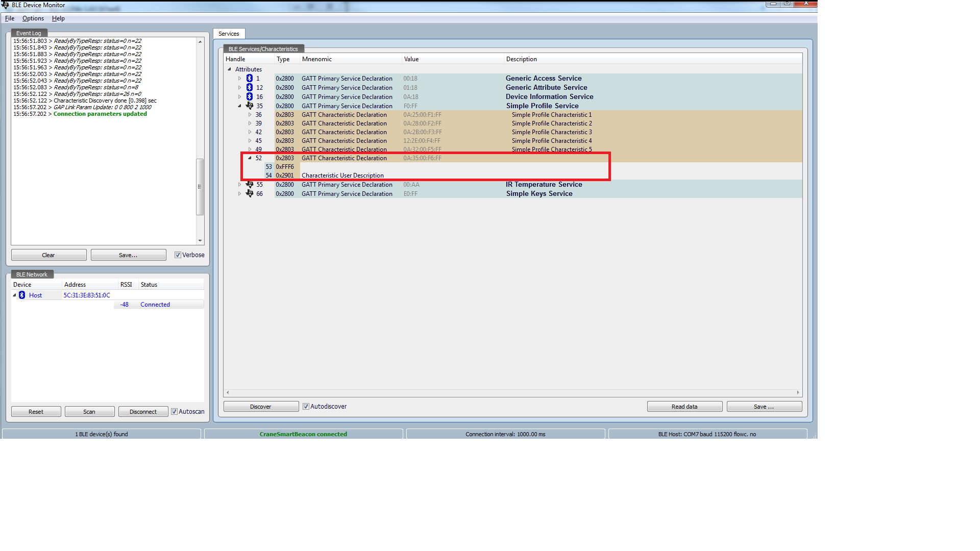Image resolution: width=980 pixels, height=551 pixels.
Task: Click TI icon of Simple Keys Service row
Action: [250, 194]
